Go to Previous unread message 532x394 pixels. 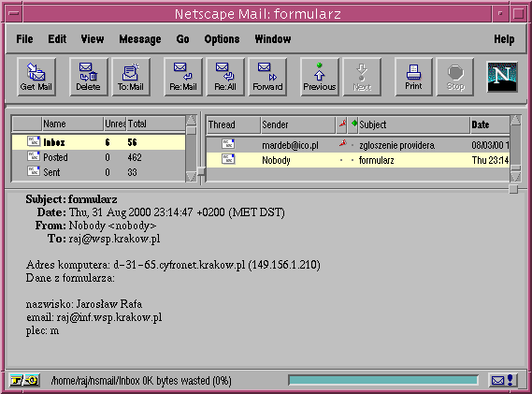(320, 77)
